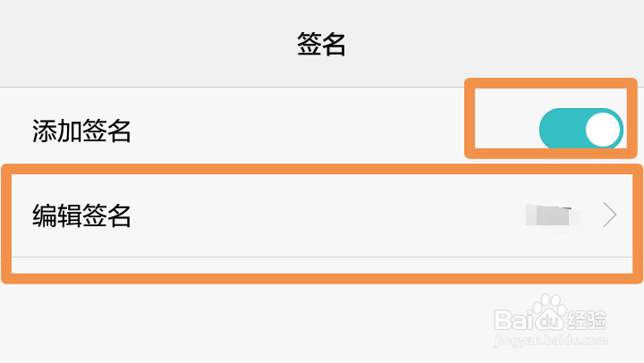This screenshot has height=363, width=644.
Task: Click the 经验 characters in the watermark
Action: [x=587, y=320]
